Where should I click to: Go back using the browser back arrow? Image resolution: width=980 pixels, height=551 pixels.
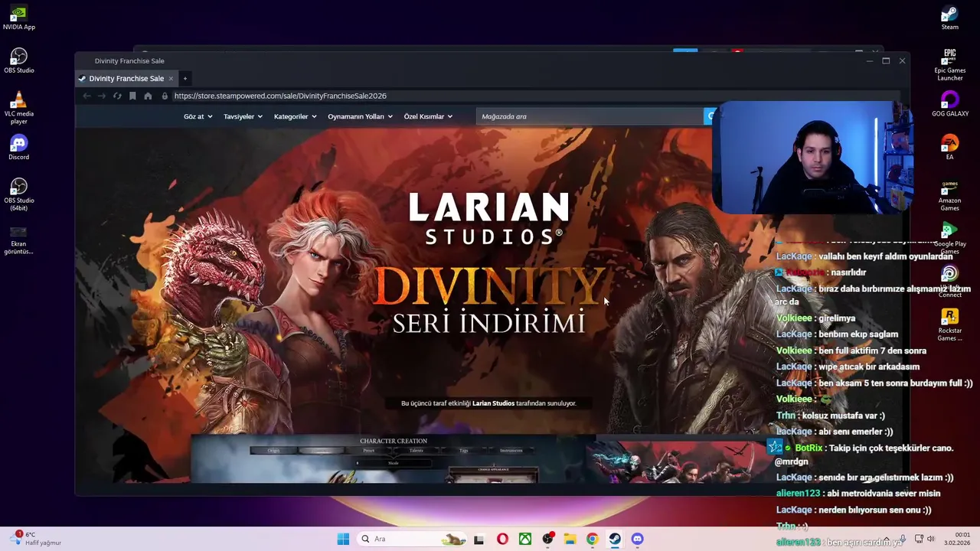[87, 96]
